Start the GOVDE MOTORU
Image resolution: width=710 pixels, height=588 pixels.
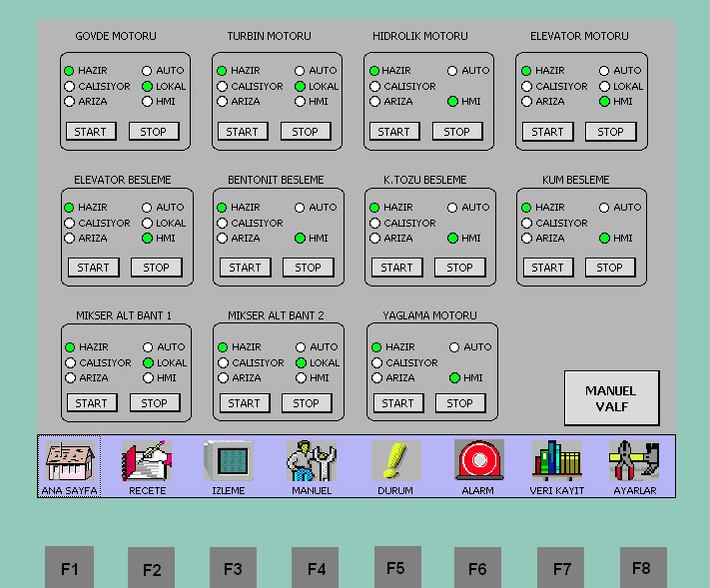point(91,131)
